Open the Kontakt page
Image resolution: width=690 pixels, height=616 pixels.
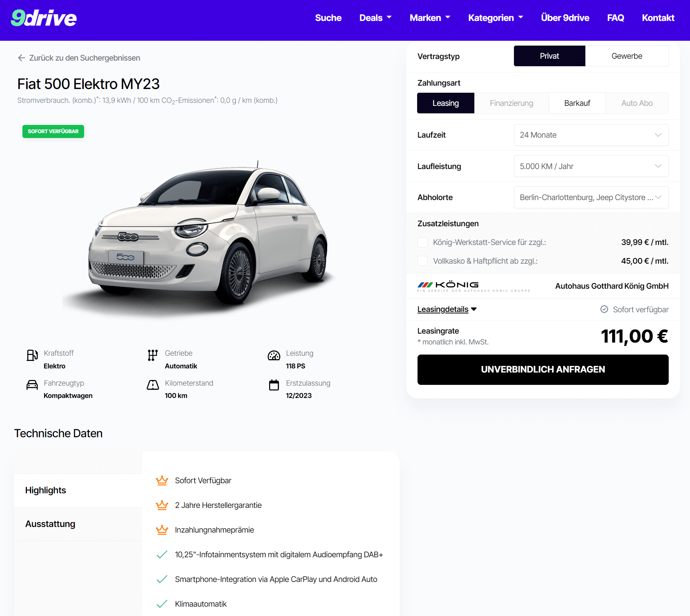[658, 18]
